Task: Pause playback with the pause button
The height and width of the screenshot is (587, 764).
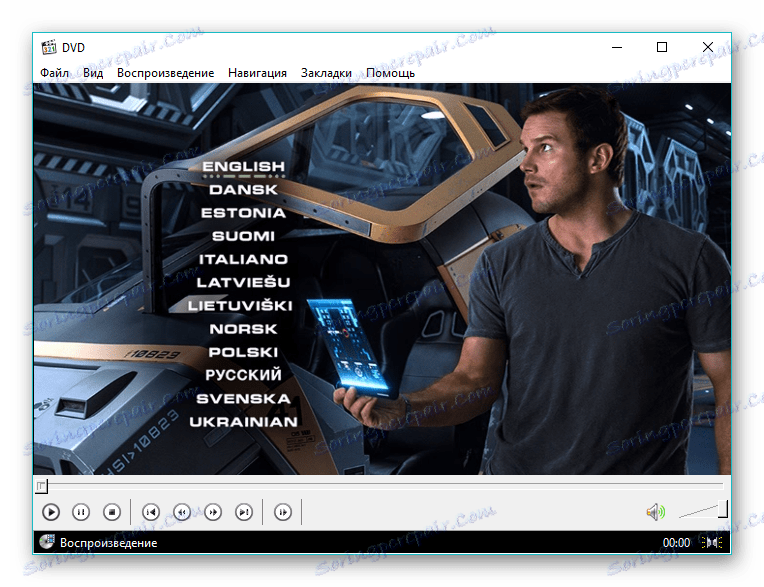Action: tap(81, 512)
